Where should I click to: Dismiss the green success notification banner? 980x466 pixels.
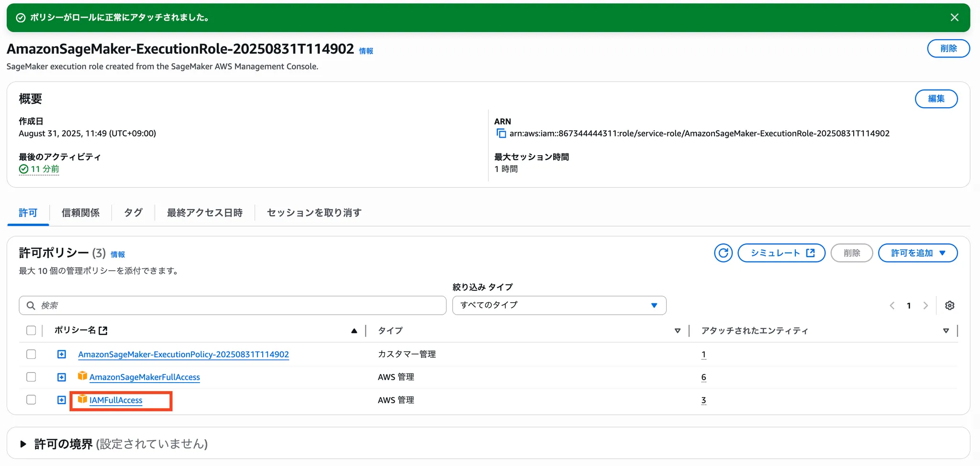pos(954,18)
